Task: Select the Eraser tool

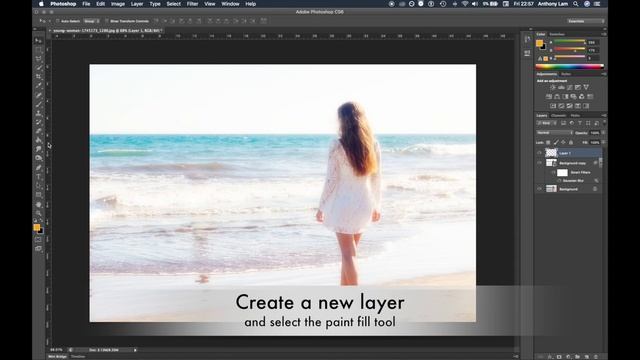Action: click(x=38, y=131)
